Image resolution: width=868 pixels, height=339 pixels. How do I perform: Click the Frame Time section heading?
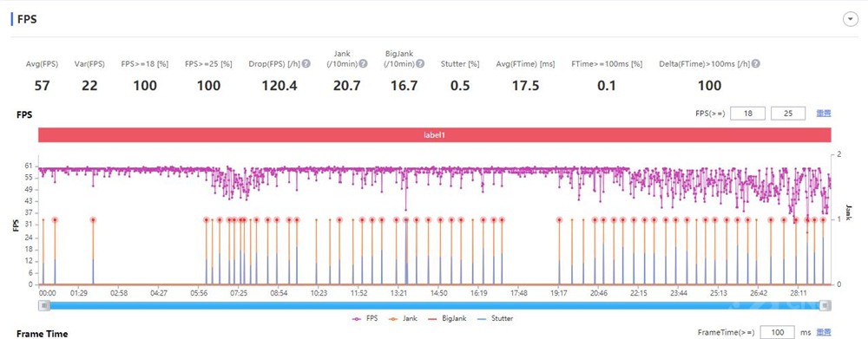coord(42,334)
